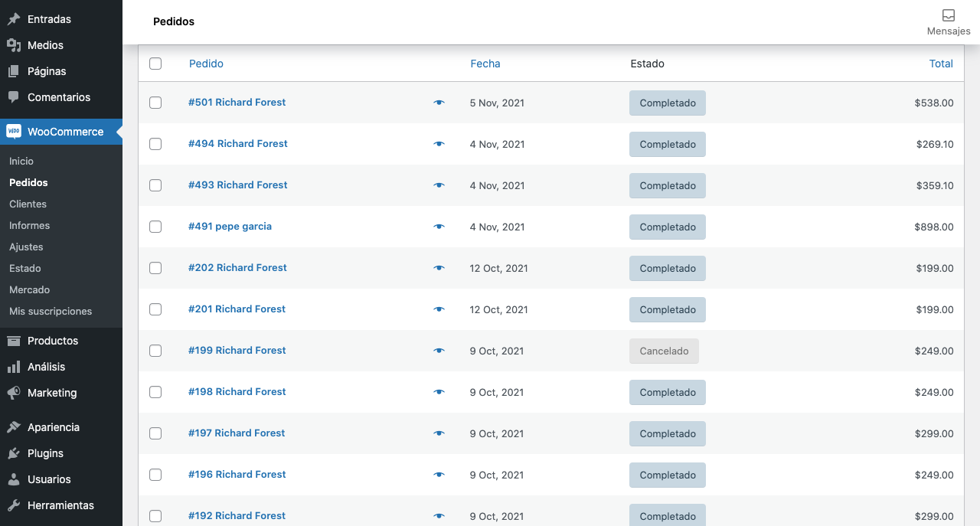980x526 pixels.
Task: Click the Herramientas wrench icon
Action: 14,505
